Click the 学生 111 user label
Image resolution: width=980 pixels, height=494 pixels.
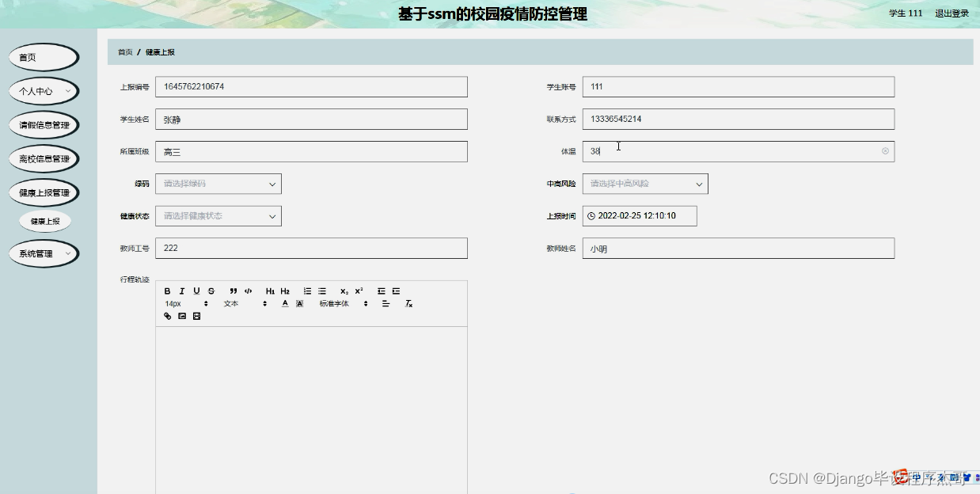906,13
